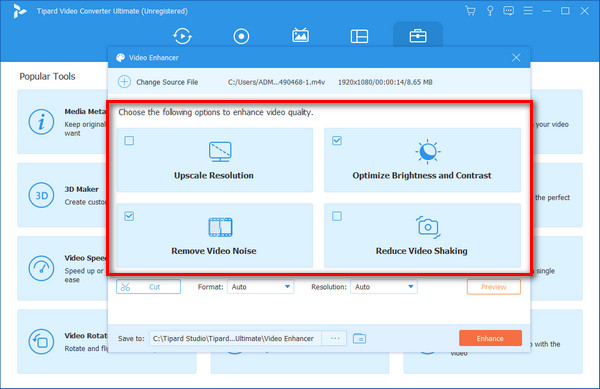Click the Tipard logo icon in title bar
Screen dimensions: 600x389
coord(19,11)
